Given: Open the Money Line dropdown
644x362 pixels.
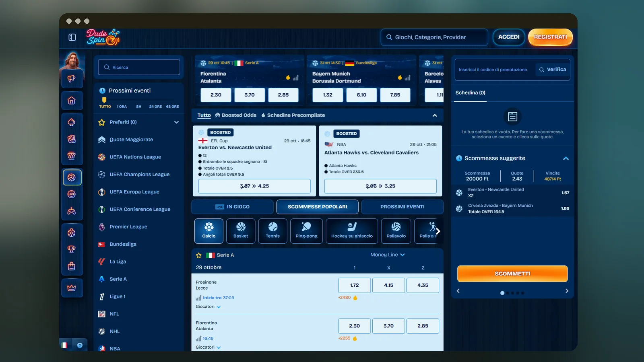Looking at the screenshot, I should click(x=388, y=255).
